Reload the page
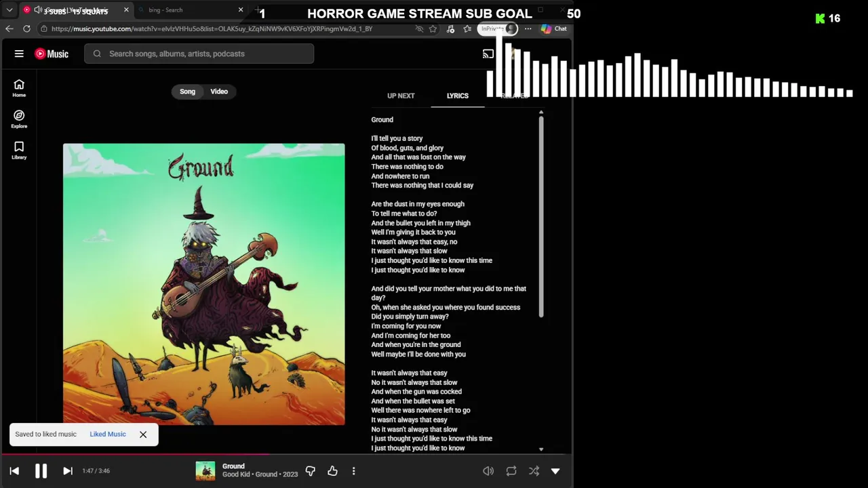 [26, 28]
